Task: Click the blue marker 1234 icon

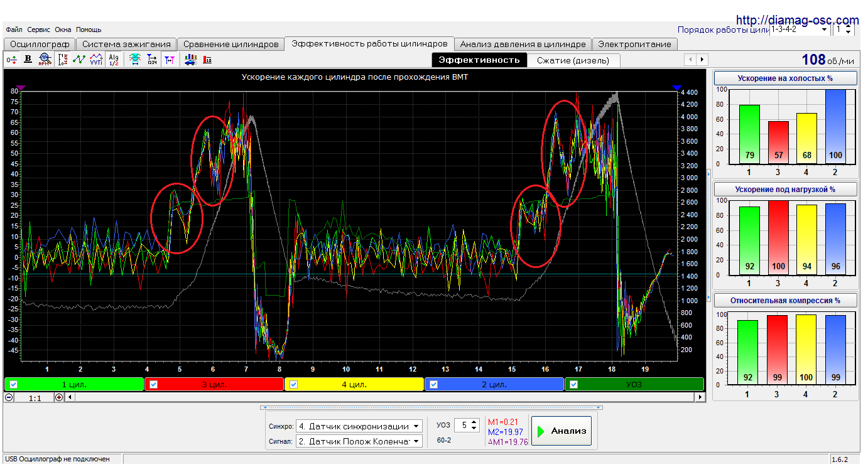Action: pos(151,60)
